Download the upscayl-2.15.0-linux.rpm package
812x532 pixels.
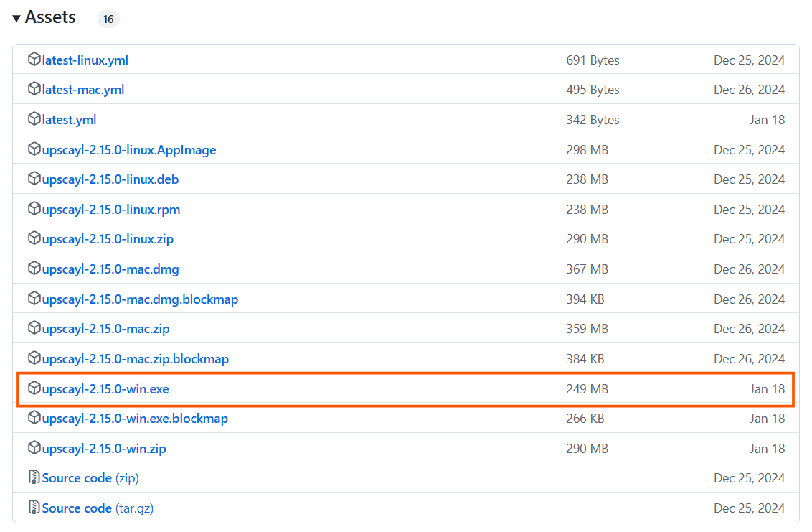(110, 210)
